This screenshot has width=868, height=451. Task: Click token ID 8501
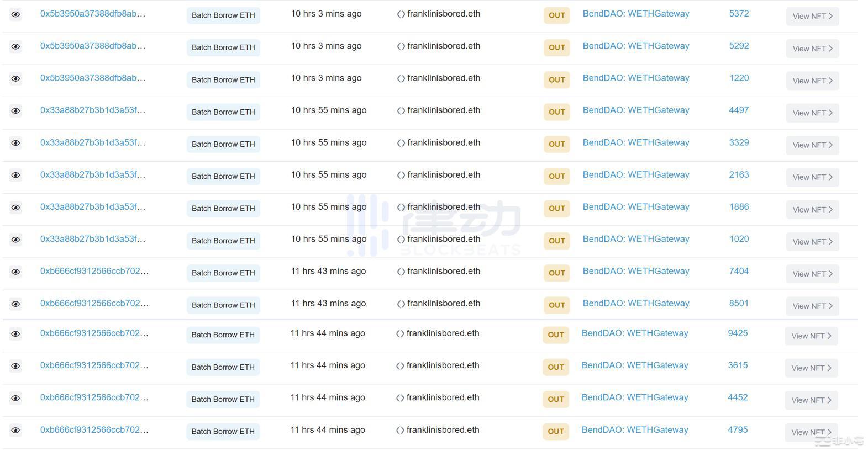(739, 303)
